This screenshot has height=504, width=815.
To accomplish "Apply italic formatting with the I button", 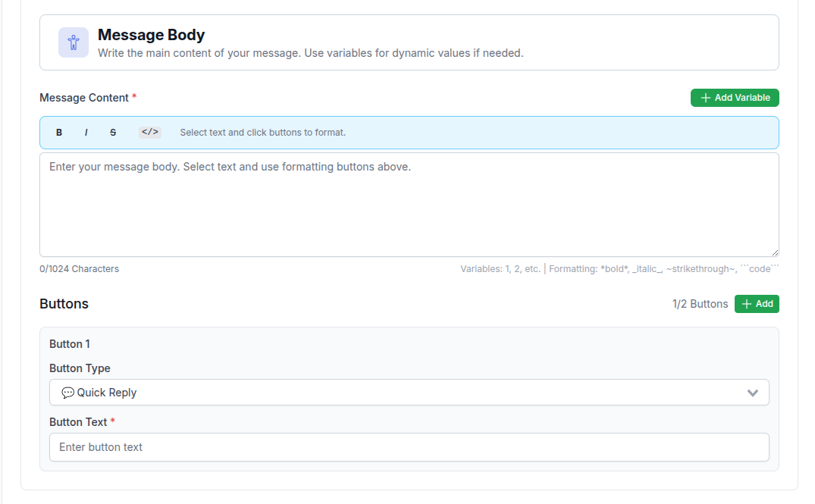I will point(86,133).
